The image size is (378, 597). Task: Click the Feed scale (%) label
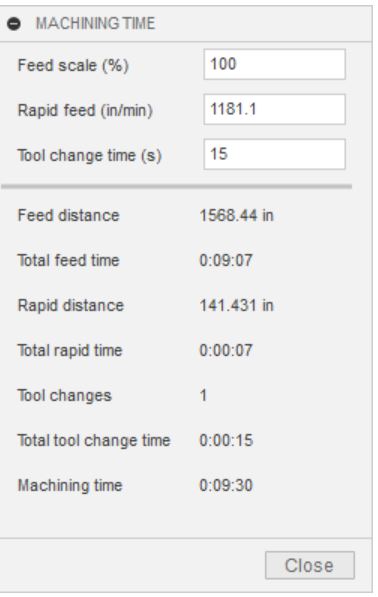tap(73, 65)
